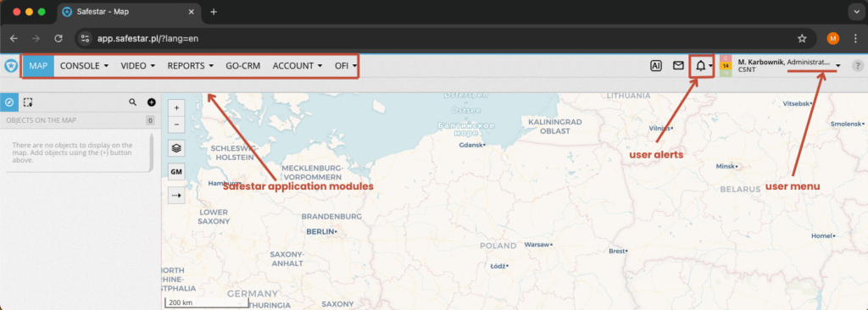The image size is (868, 310).
Task: Open user alerts bell icon
Action: tap(701, 66)
